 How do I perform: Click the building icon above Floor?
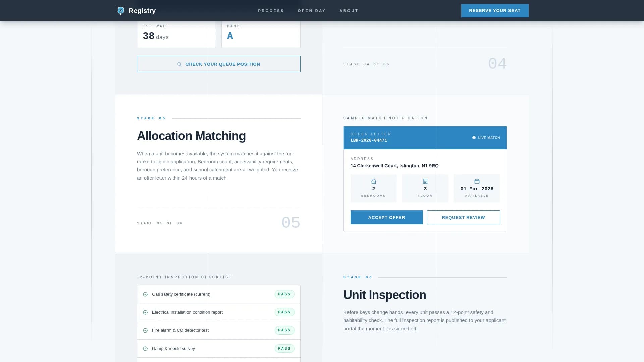(425, 181)
